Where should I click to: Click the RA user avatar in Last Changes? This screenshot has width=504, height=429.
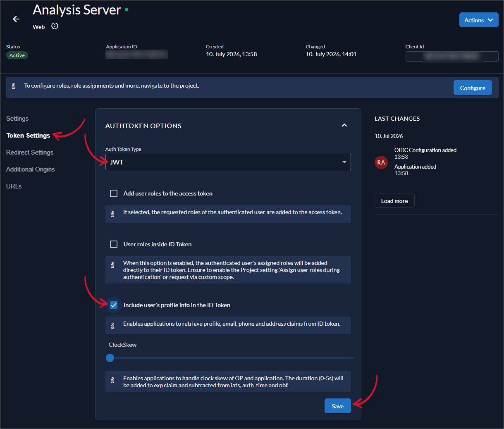(x=381, y=162)
